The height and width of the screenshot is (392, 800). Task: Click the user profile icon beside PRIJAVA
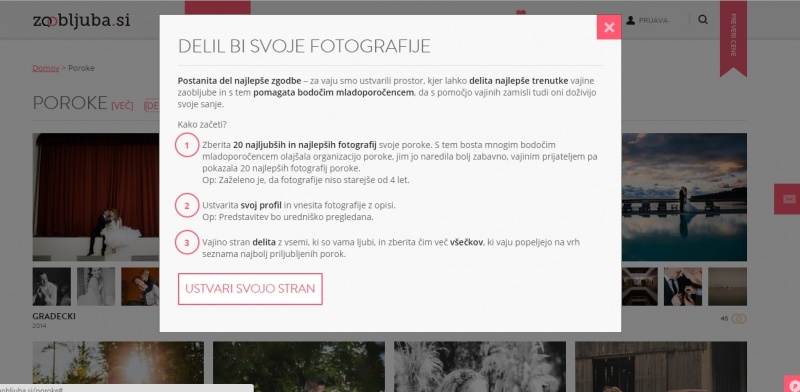[631, 20]
